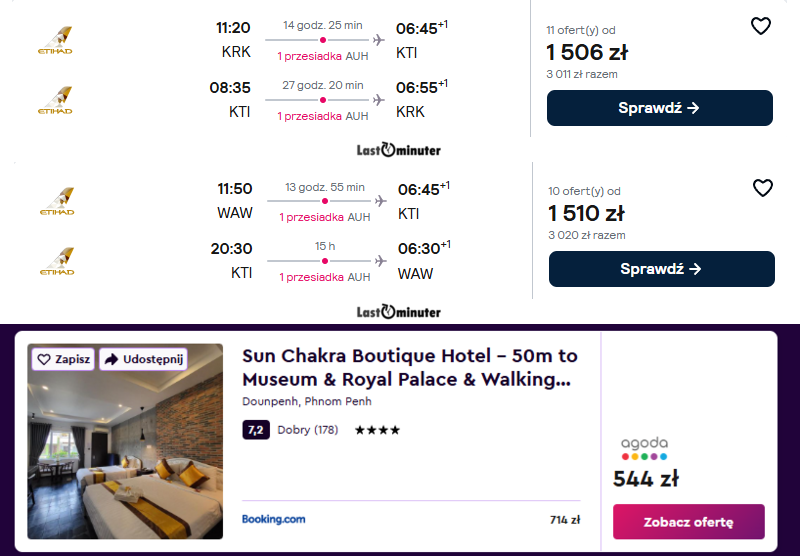Viewport: 800px width, 556px height.
Task: Click the 7,2 hotel rating badge
Action: (255, 430)
